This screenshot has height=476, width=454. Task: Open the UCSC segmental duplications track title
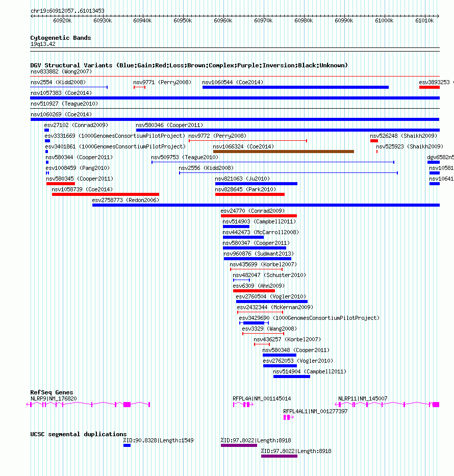78,434
